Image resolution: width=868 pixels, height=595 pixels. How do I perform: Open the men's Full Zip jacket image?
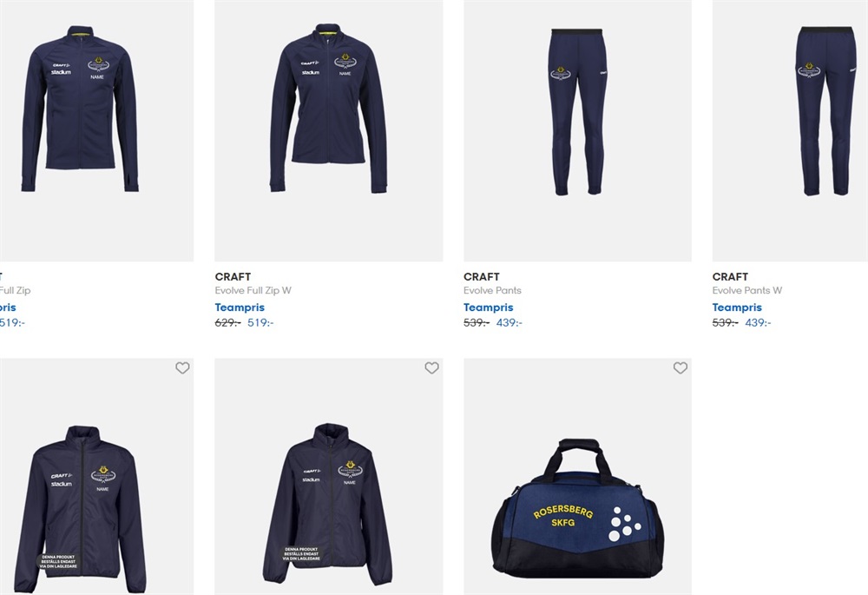click(x=97, y=130)
